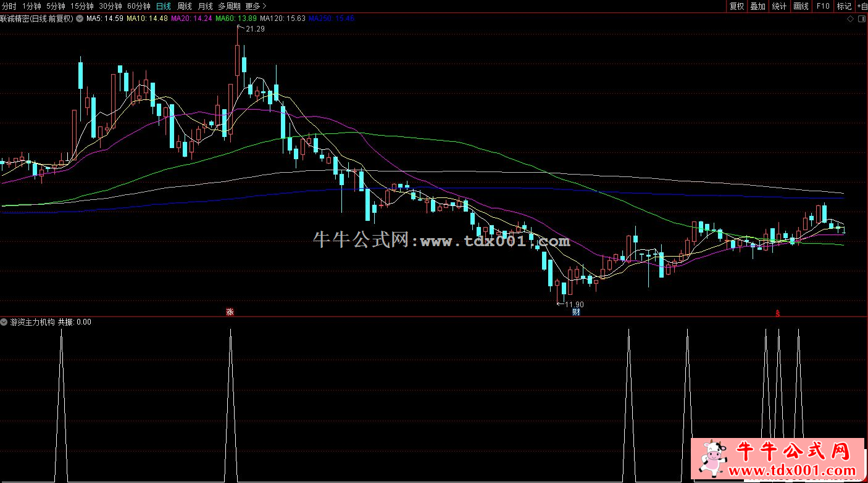The height and width of the screenshot is (483, 868).
Task: Click the 标记 mark button
Action: point(844,6)
